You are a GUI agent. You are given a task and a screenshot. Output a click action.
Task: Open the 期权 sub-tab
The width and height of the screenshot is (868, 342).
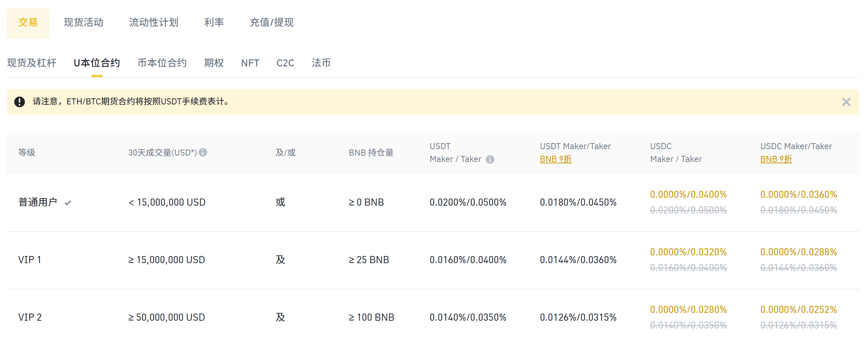pos(214,63)
